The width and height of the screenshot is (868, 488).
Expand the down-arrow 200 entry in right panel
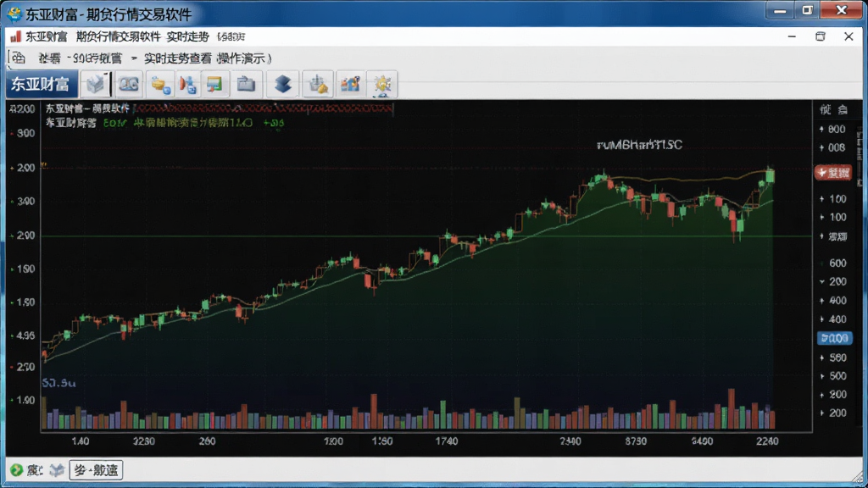[x=833, y=281]
